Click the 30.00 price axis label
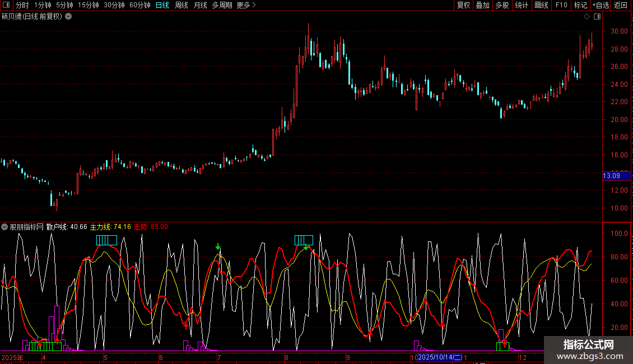633x364 pixels. click(619, 31)
